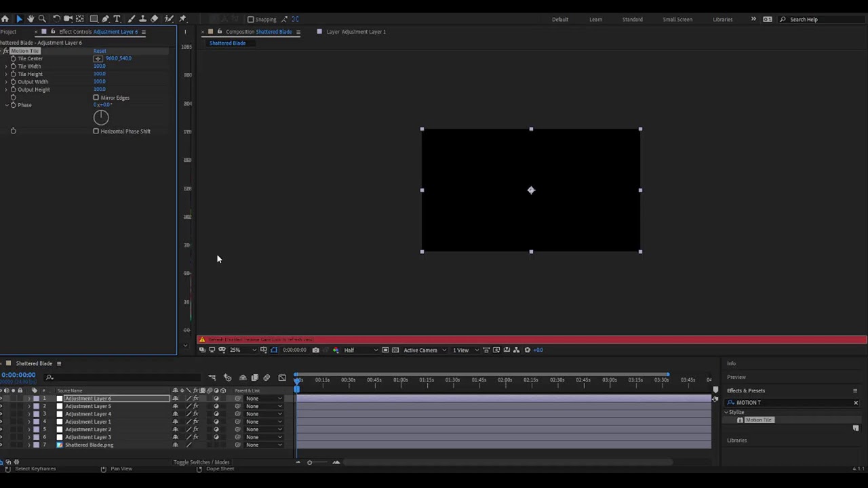
Task: Click the Motion Tile preset icon in Effects panel
Action: click(x=740, y=420)
